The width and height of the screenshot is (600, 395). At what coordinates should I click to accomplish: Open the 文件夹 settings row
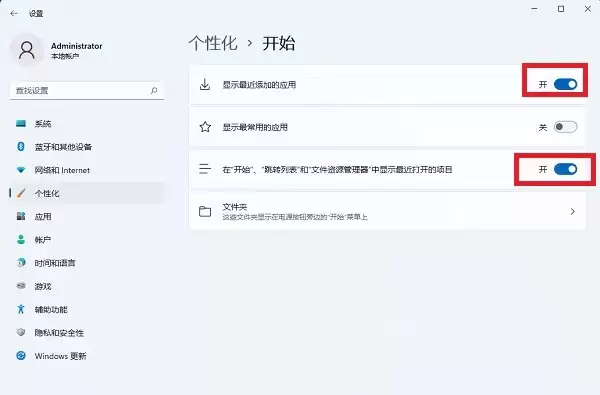point(387,211)
